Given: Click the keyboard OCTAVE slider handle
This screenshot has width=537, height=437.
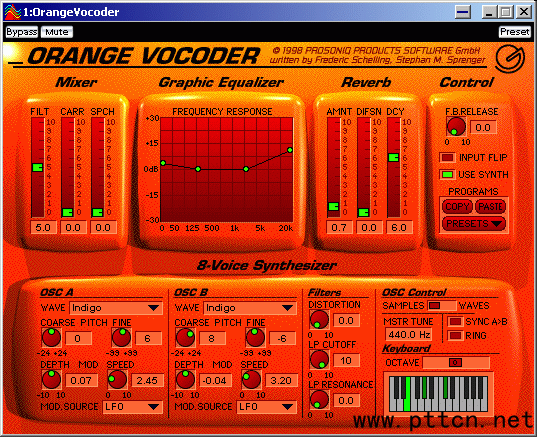Looking at the screenshot, I should click(455, 362).
